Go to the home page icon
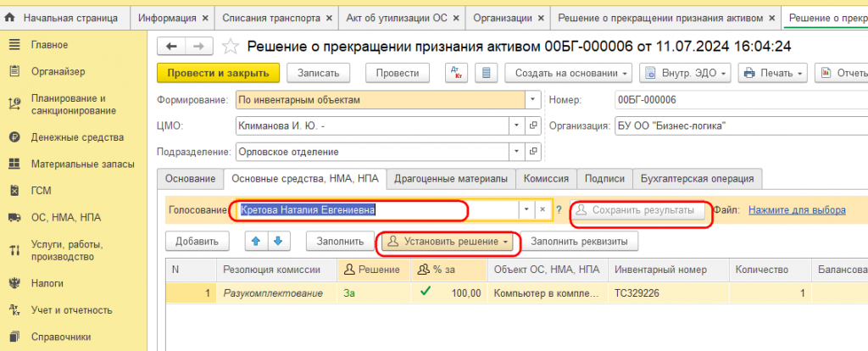Viewport: 868px width, 351px height. click(x=10, y=19)
